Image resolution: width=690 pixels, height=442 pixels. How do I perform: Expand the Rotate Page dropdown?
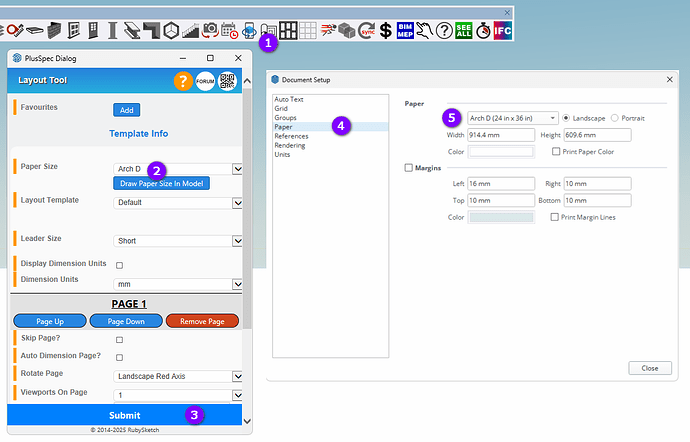(x=180, y=376)
